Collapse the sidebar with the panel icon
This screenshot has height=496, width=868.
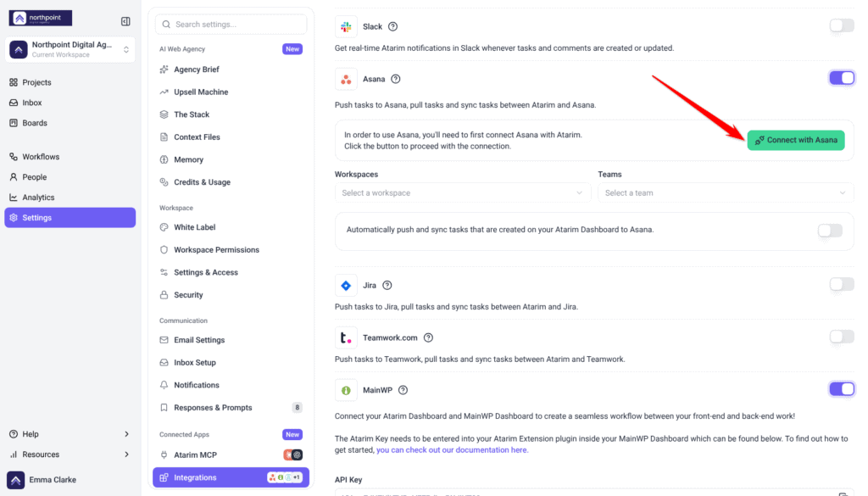(x=125, y=21)
